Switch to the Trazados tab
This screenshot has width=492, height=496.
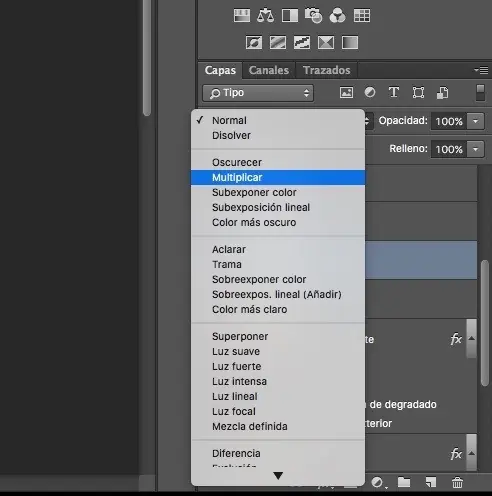[327, 70]
